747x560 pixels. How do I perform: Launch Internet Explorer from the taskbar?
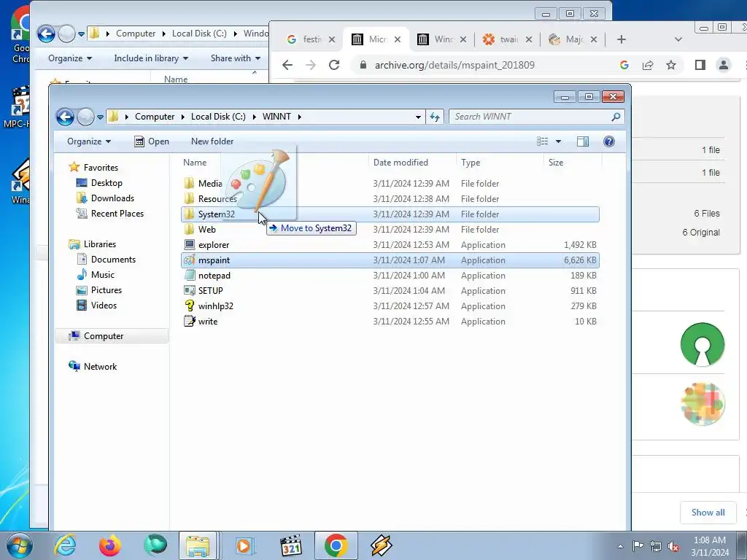pyautogui.click(x=65, y=545)
